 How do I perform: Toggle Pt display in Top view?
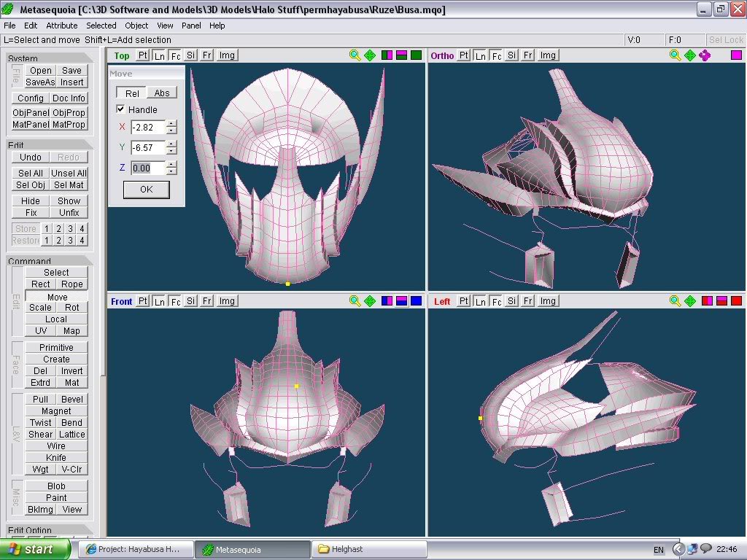tap(143, 55)
